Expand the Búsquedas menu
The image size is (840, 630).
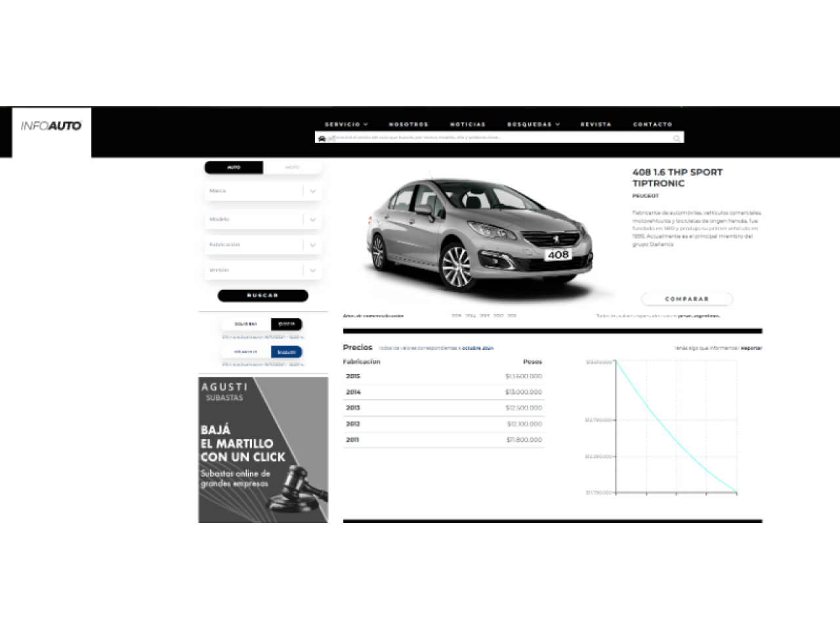point(534,124)
